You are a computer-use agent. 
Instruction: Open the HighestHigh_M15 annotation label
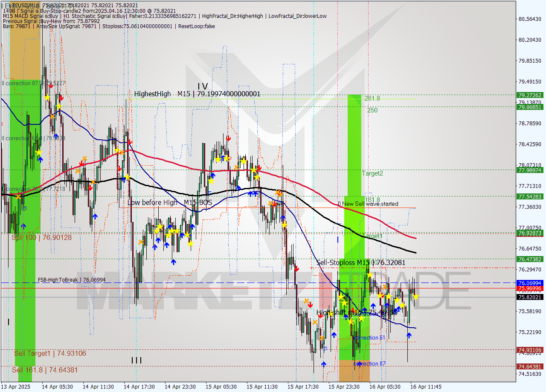[x=196, y=94]
